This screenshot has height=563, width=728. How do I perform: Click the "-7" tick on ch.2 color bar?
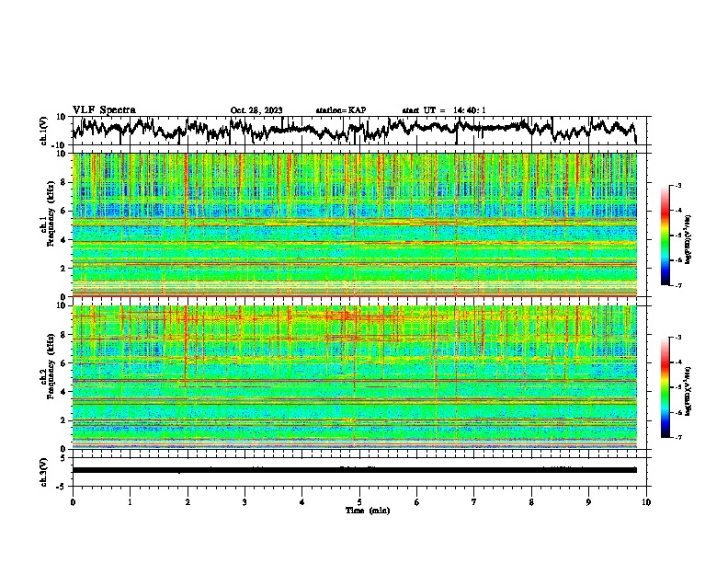click(678, 437)
